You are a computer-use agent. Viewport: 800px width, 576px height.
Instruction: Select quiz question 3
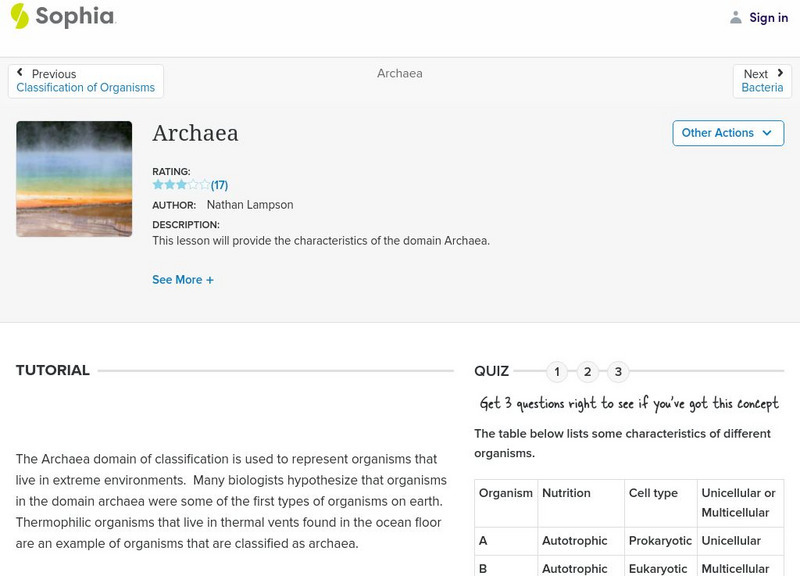pos(618,372)
